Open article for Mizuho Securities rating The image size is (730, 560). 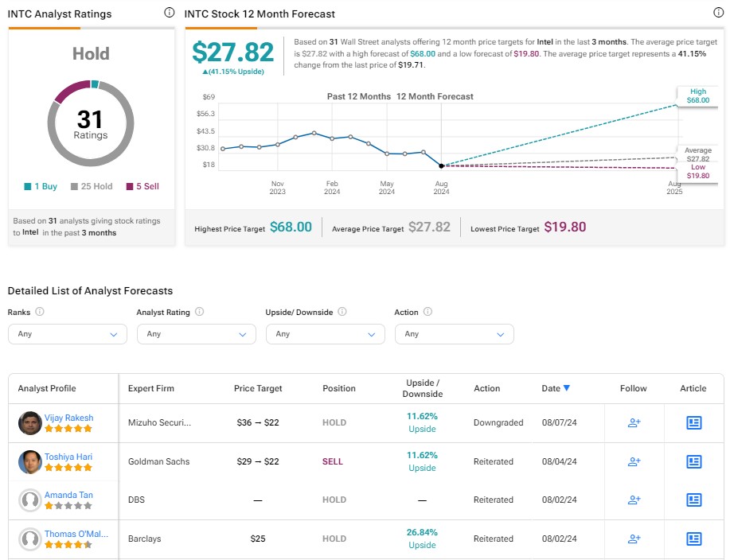click(693, 423)
